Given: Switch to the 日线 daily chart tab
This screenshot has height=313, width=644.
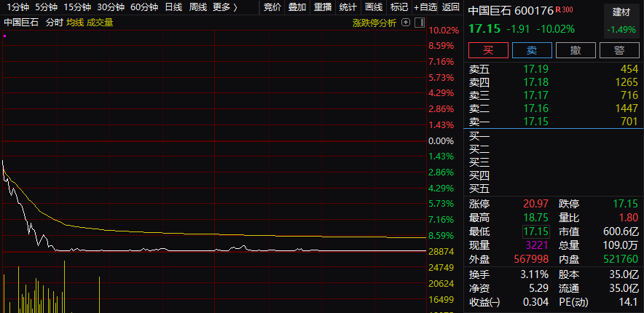Looking at the screenshot, I should click(x=173, y=7).
